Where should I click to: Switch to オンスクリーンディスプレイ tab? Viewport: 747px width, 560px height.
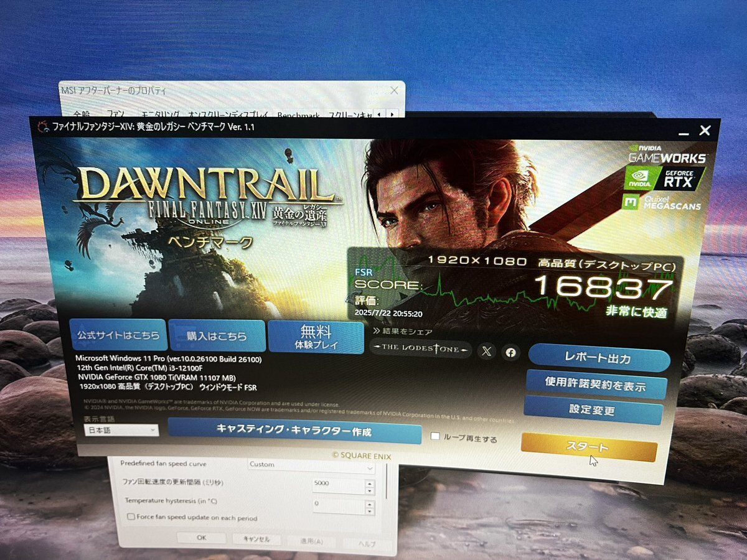tap(228, 114)
